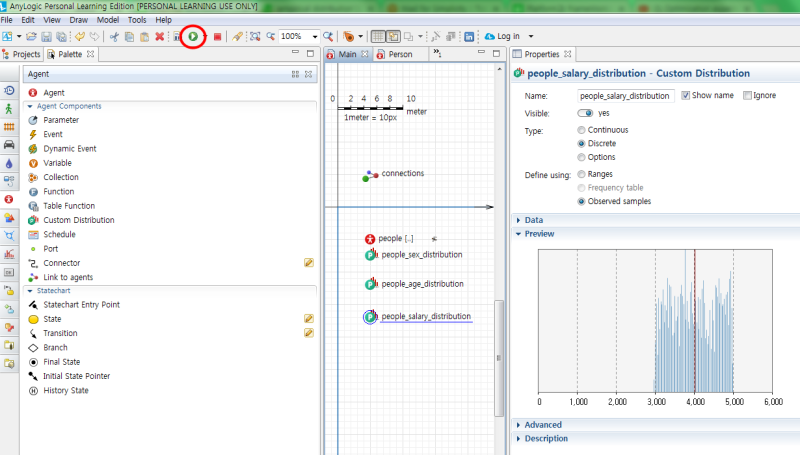Open the 100% zoom level dropdown
This screenshot has width=800, height=455.
[315, 37]
